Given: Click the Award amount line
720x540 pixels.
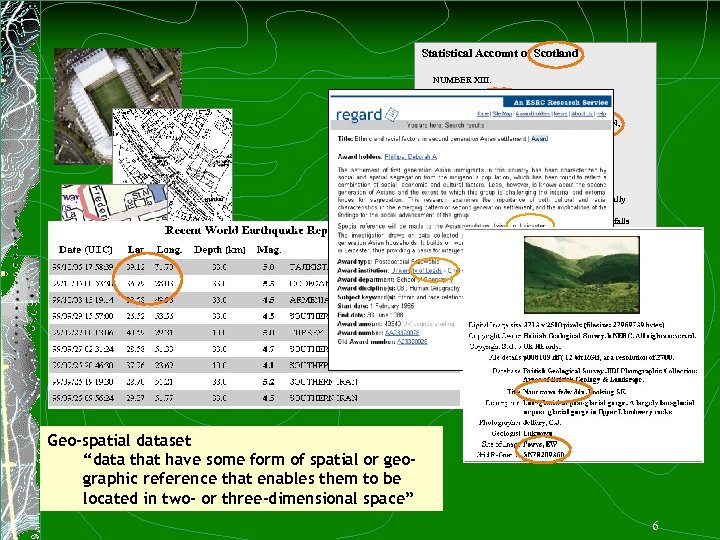Looking at the screenshot, I should tap(396, 324).
